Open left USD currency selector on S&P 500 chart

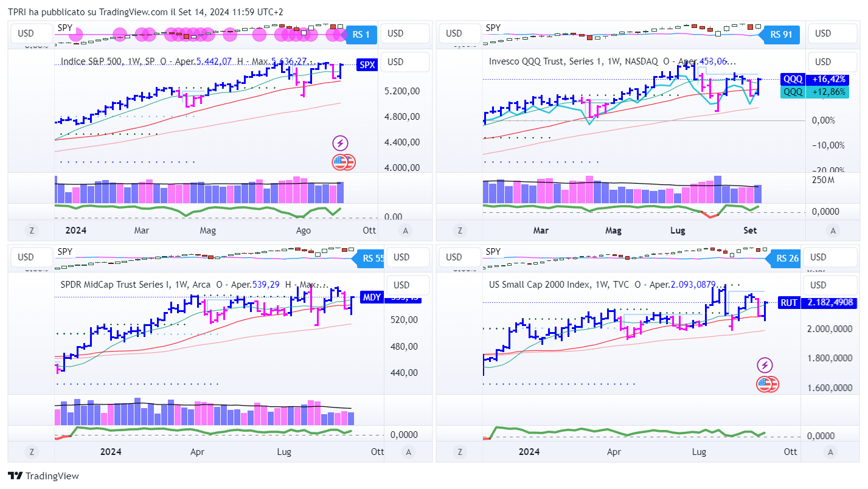[26, 33]
